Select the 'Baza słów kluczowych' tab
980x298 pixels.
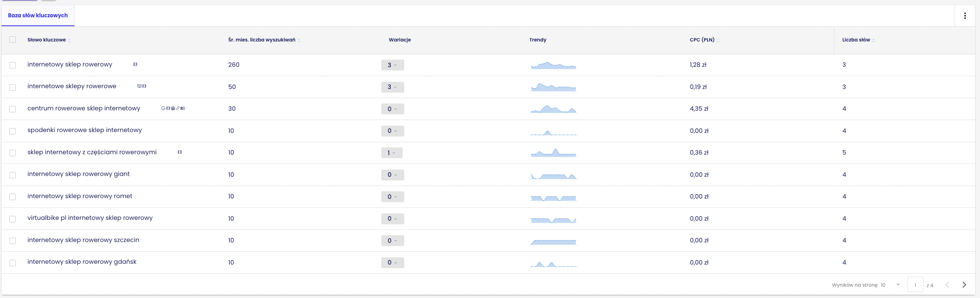pyautogui.click(x=38, y=15)
